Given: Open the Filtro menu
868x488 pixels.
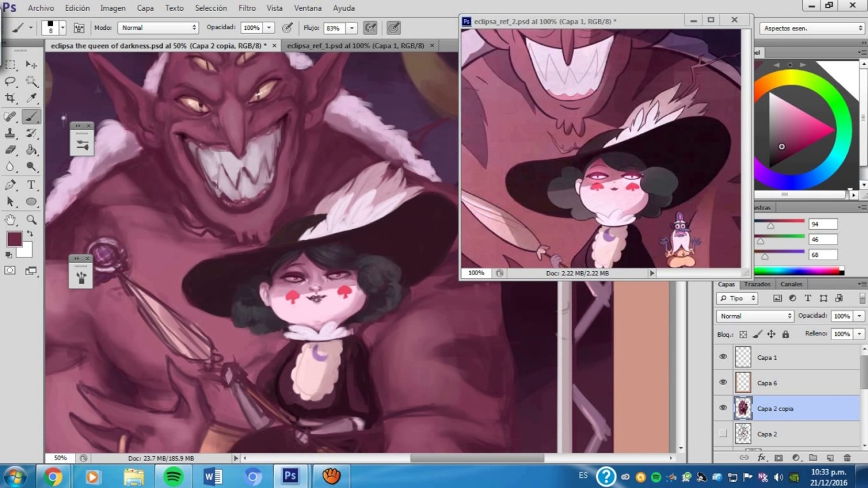Looking at the screenshot, I should (x=247, y=8).
